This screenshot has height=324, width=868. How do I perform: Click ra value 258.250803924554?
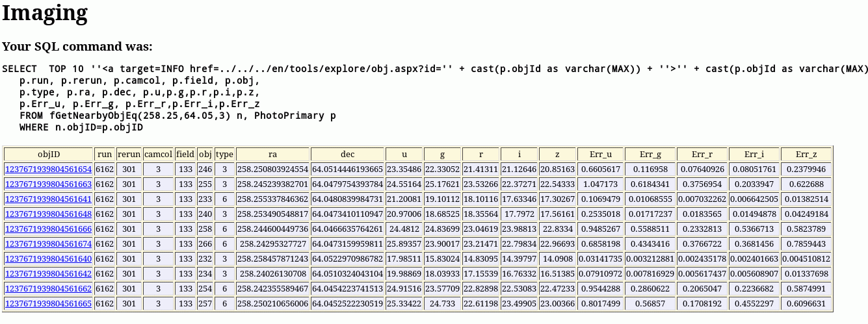pyautogui.click(x=272, y=169)
